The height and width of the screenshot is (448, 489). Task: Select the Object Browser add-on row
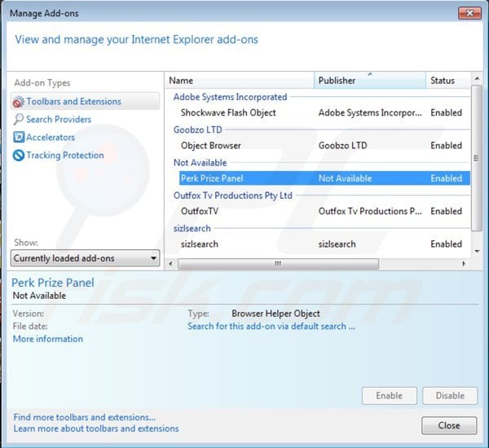324,145
